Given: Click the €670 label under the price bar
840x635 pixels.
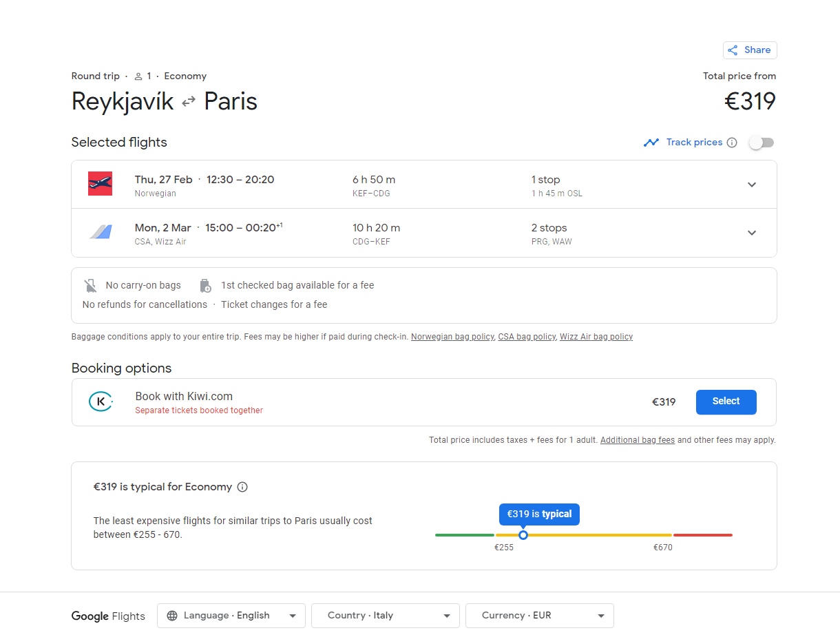Looking at the screenshot, I should [x=663, y=548].
